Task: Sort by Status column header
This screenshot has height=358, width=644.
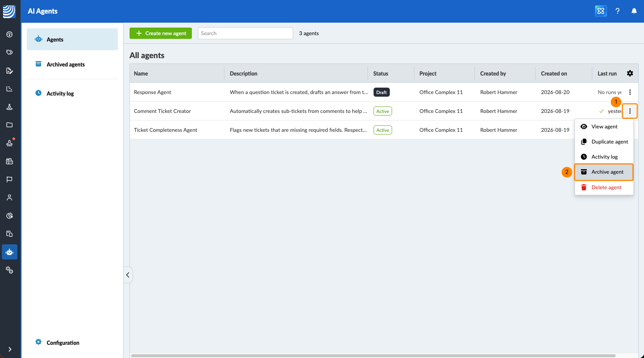Action: pyautogui.click(x=381, y=74)
